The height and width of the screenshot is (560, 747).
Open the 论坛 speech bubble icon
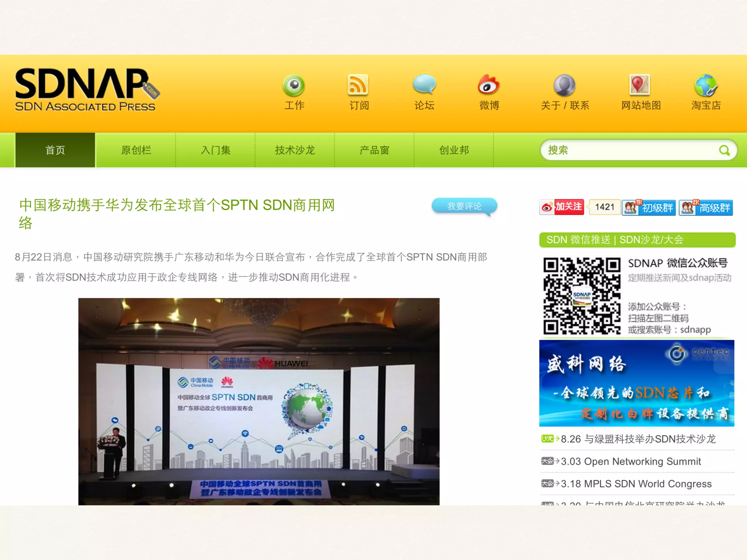(x=424, y=85)
